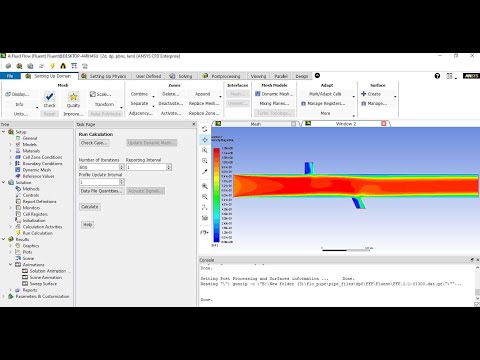This screenshot has height=360, width=480.
Task: Switch to Setting Up Physics tab
Action: click(x=104, y=76)
